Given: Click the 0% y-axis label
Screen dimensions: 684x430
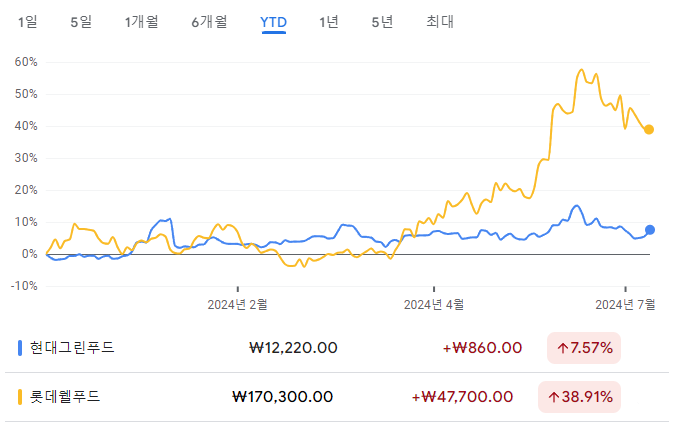Looking at the screenshot, I should tap(30, 254).
